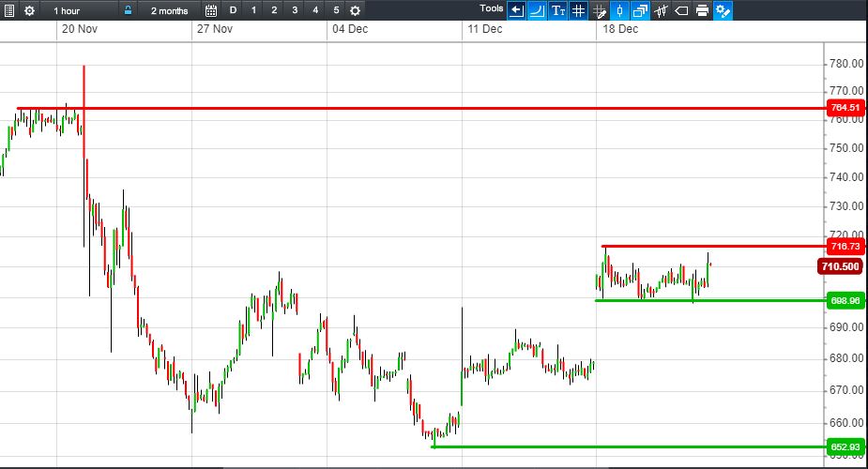868x469 pixels.
Task: Select preset number 2
Action: (274, 10)
